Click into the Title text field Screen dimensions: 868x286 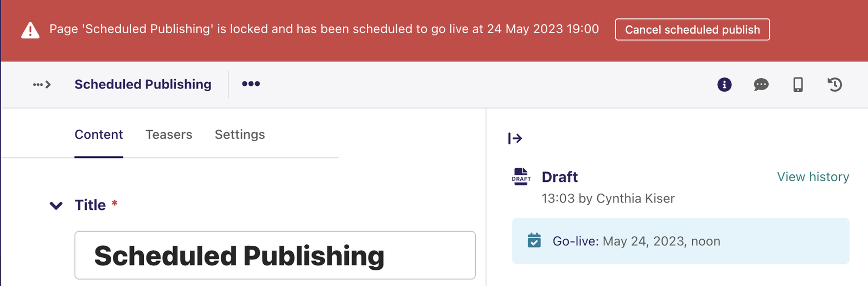(x=275, y=255)
